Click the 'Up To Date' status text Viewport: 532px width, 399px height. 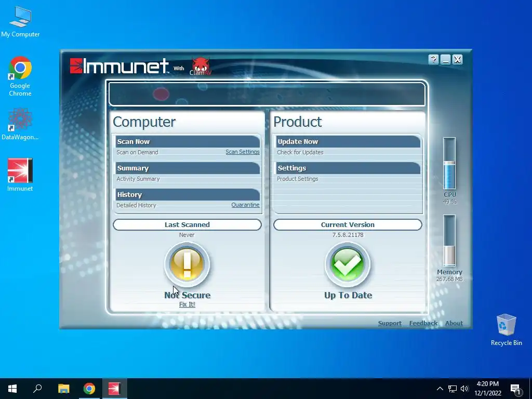pos(348,295)
